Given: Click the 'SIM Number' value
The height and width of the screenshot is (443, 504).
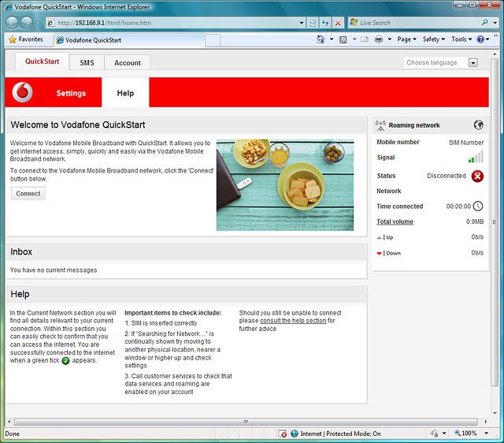Looking at the screenshot, I should (x=466, y=143).
